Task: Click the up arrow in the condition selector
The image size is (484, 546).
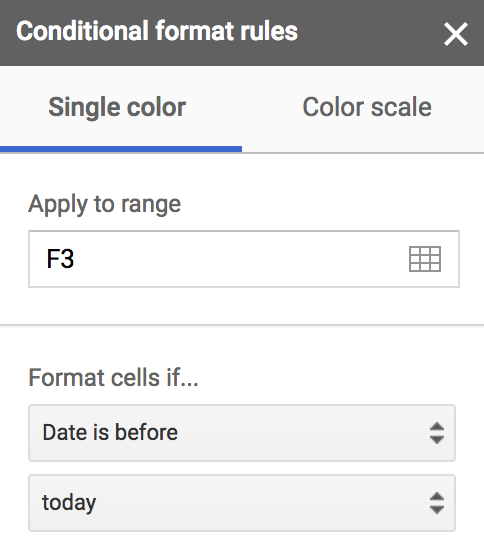Action: pyautogui.click(x=437, y=427)
